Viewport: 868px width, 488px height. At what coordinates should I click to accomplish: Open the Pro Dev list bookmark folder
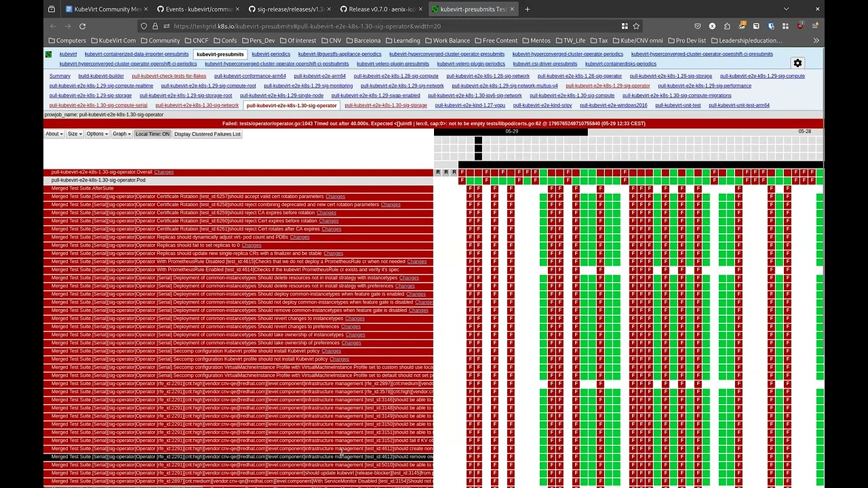[687, 41]
